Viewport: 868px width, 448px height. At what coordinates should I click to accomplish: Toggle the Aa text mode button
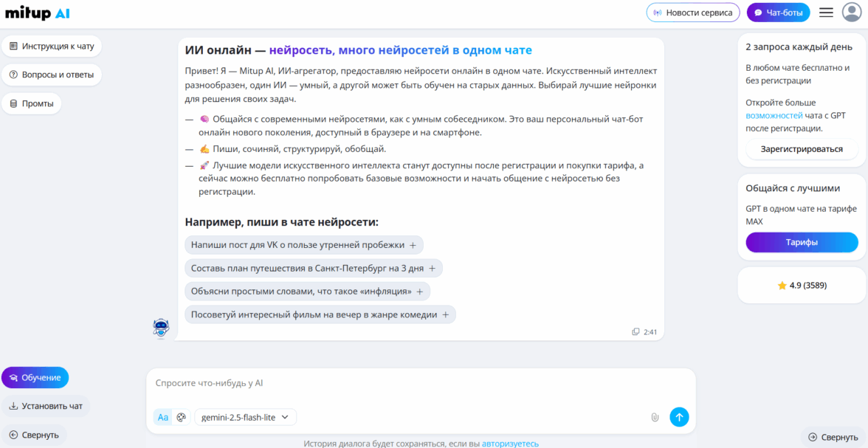[162, 418]
